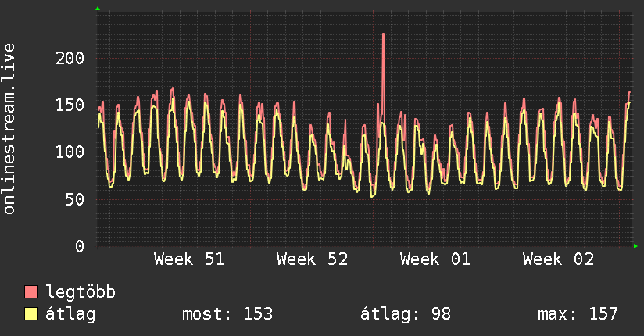Viewport: 644px width, 336px height.
Task: Click the 50 y-axis value label
Action: click(74, 198)
